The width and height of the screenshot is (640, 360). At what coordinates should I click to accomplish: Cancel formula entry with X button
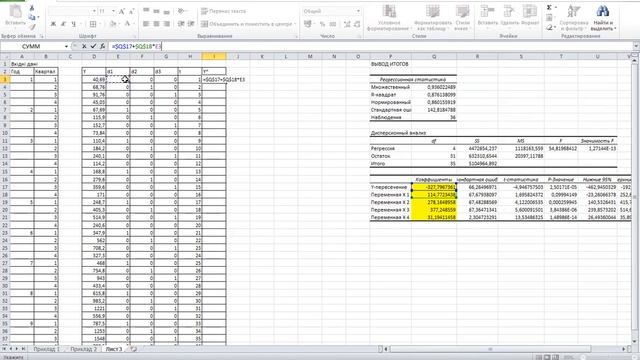[x=84, y=47]
